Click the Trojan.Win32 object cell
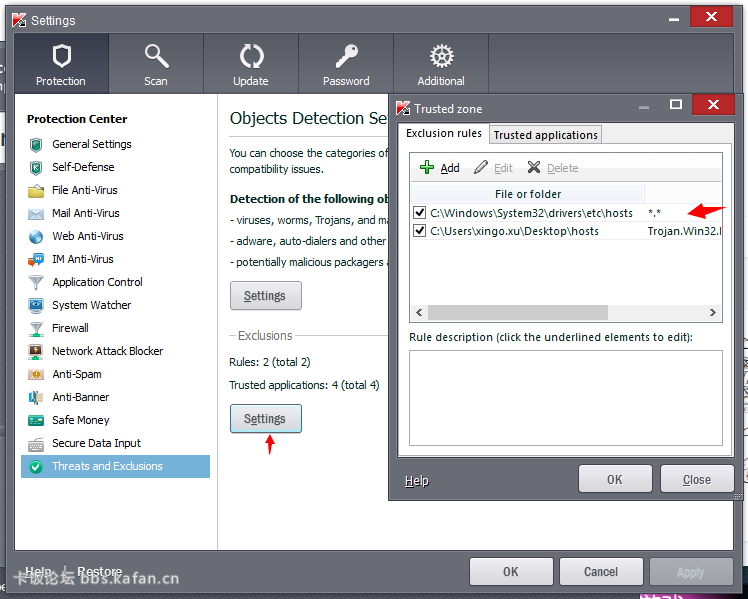Screen dimensions: 748x599 pos(684,231)
